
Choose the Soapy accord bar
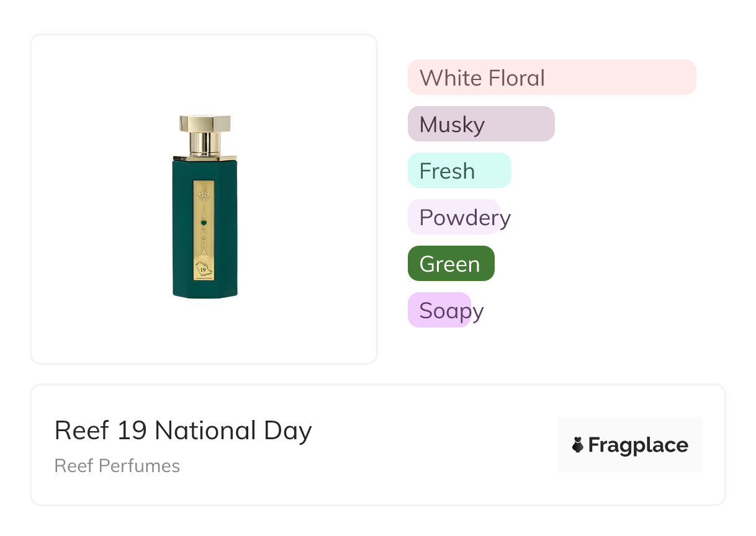[439, 310]
